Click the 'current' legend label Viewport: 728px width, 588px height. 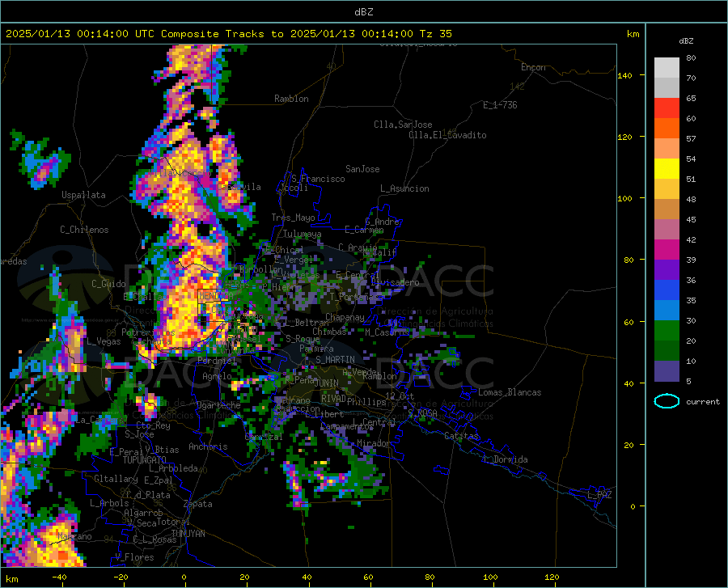702,401
